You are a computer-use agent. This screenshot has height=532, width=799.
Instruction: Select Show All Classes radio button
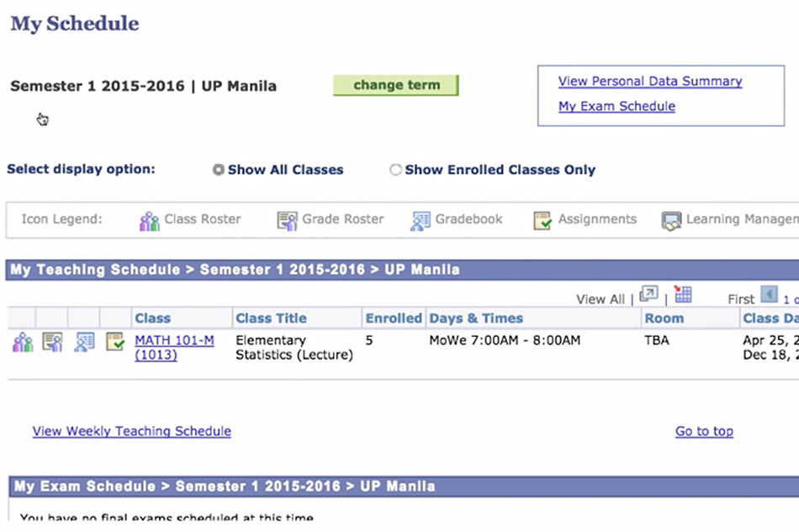[x=219, y=170]
